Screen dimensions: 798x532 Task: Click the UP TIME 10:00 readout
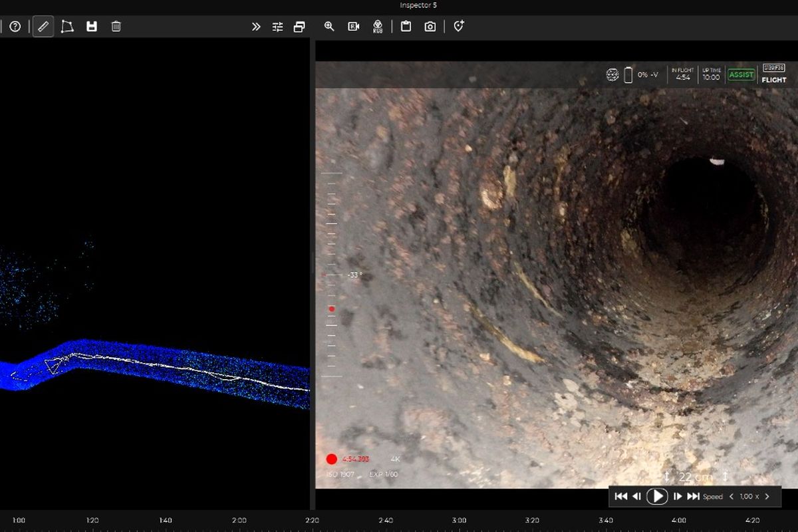tap(711, 74)
